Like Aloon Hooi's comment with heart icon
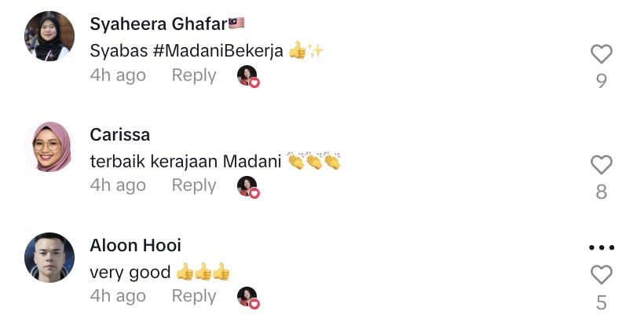The height and width of the screenshot is (333, 644). tap(602, 275)
